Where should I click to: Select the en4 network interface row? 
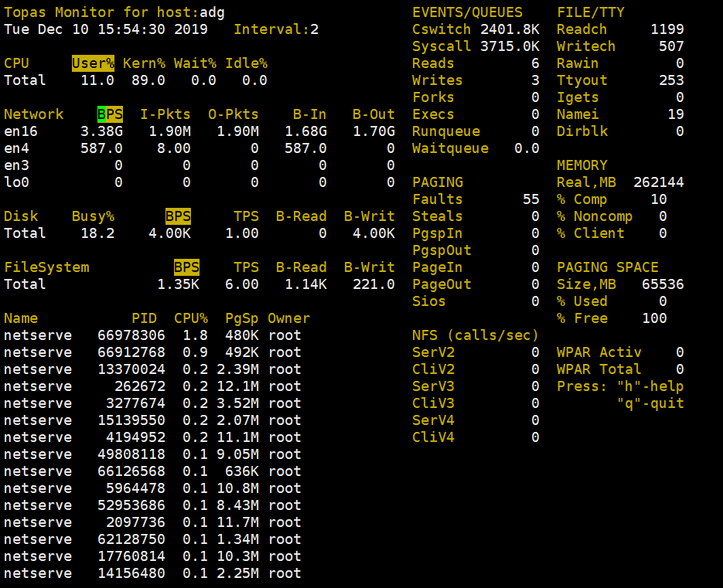pyautogui.click(x=200, y=148)
